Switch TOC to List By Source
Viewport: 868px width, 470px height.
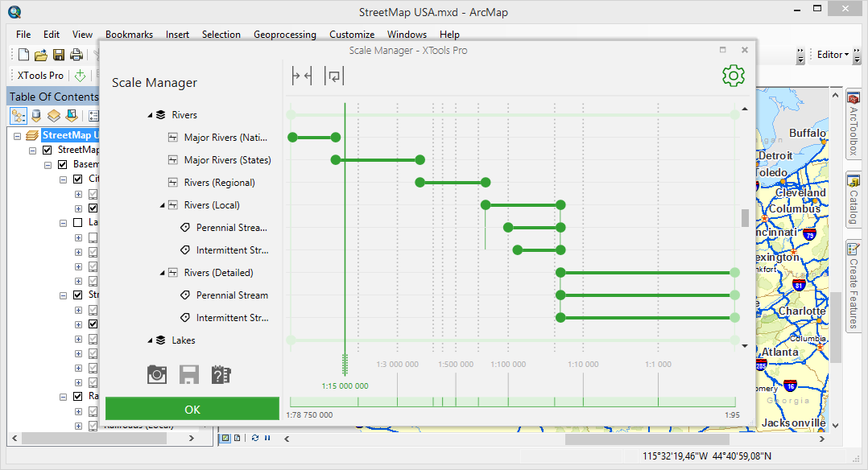click(x=36, y=116)
